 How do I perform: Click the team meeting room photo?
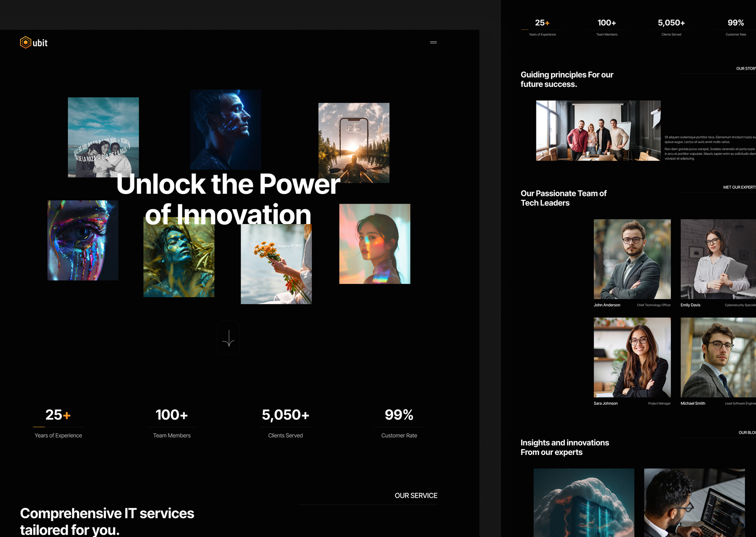(x=598, y=130)
